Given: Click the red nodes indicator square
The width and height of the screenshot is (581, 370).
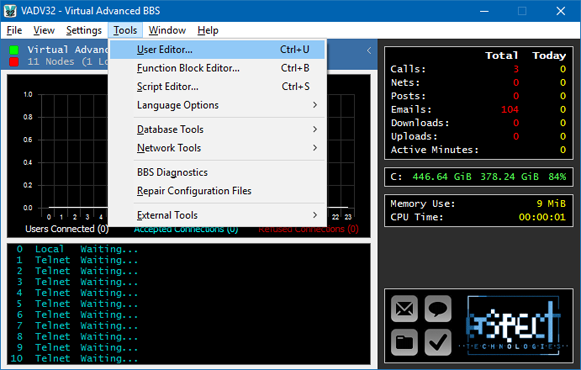Looking at the screenshot, I should (x=14, y=61).
